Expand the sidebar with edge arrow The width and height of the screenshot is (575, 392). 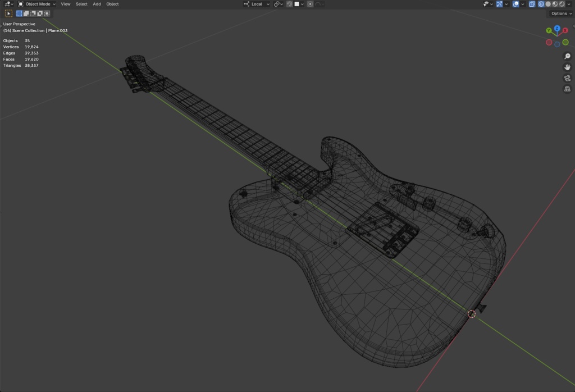click(573, 26)
